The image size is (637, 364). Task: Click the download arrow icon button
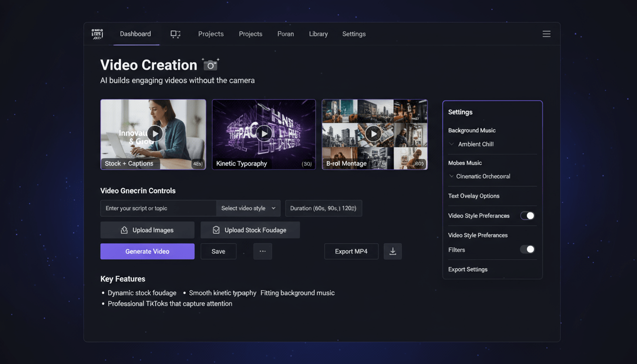(x=392, y=251)
